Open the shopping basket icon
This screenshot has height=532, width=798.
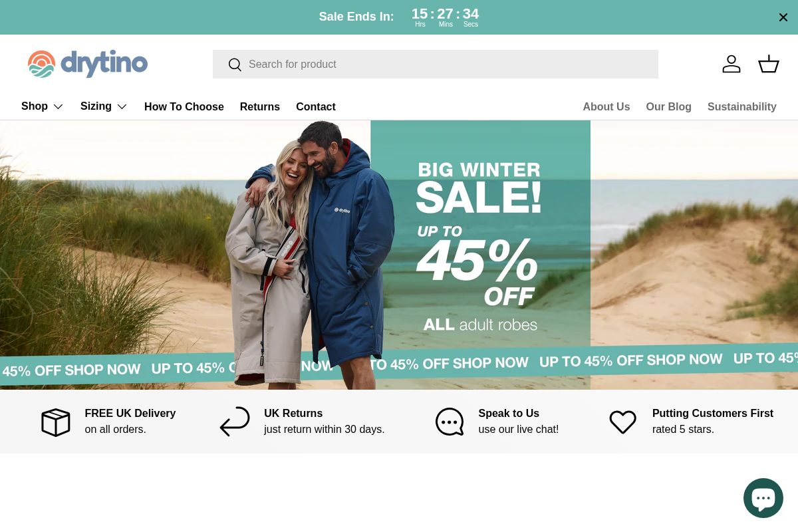click(x=769, y=64)
